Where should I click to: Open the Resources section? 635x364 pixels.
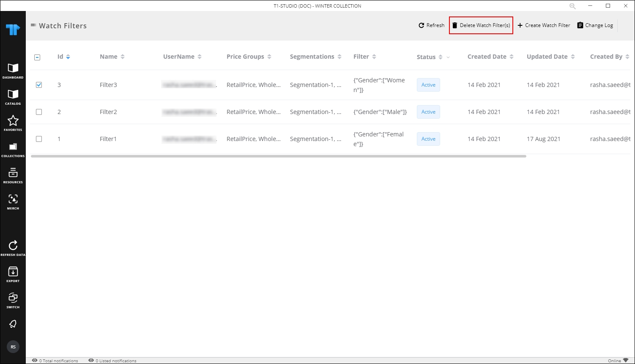13,174
